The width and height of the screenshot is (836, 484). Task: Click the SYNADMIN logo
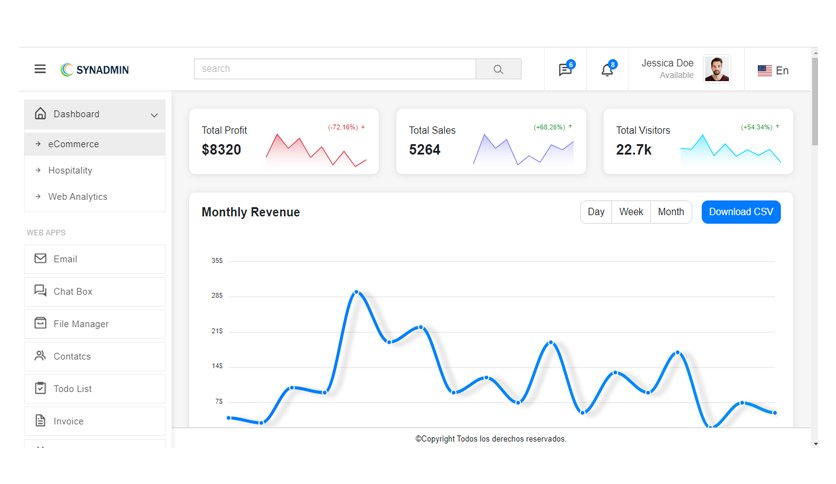pyautogui.click(x=95, y=70)
